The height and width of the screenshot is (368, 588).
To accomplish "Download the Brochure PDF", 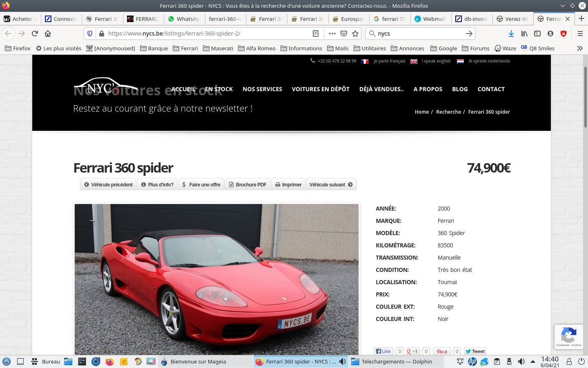I will tap(247, 184).
